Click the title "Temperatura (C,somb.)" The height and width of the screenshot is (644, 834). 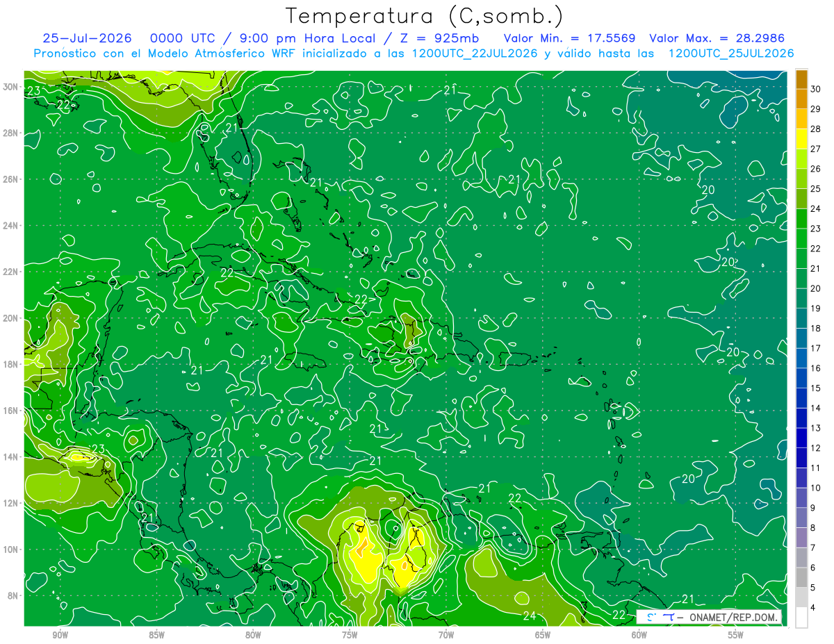click(425, 16)
